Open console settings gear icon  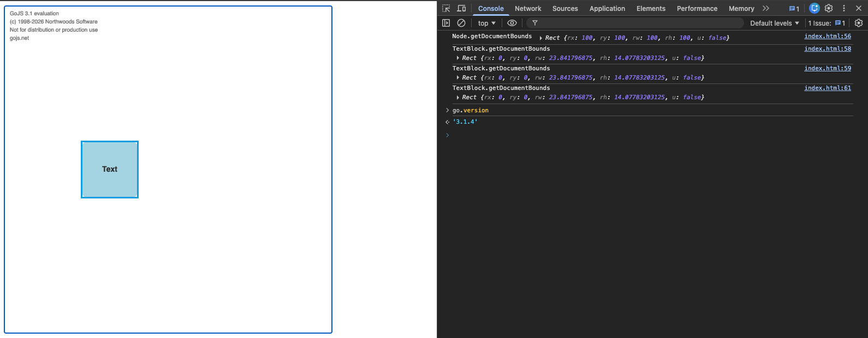[858, 23]
